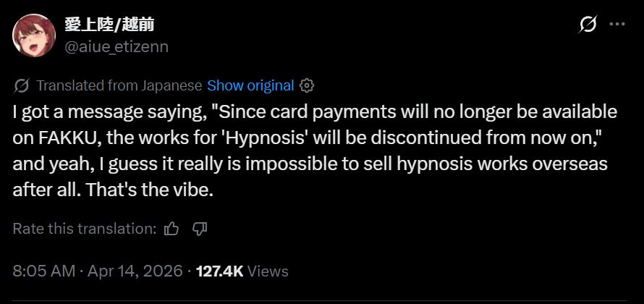Open profile via display name 愛上陸/越前
Image resolution: width=644 pixels, height=304 pixels.
tap(109, 25)
